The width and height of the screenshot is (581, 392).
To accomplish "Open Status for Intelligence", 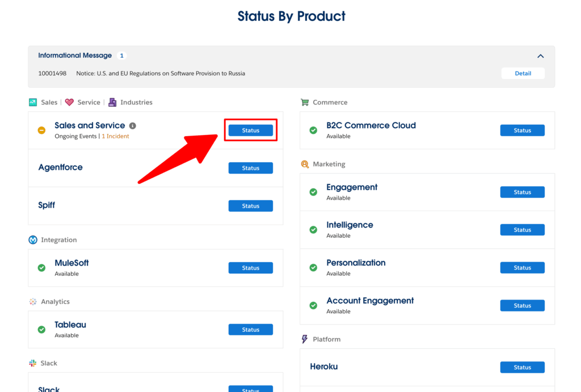I will click(x=522, y=230).
